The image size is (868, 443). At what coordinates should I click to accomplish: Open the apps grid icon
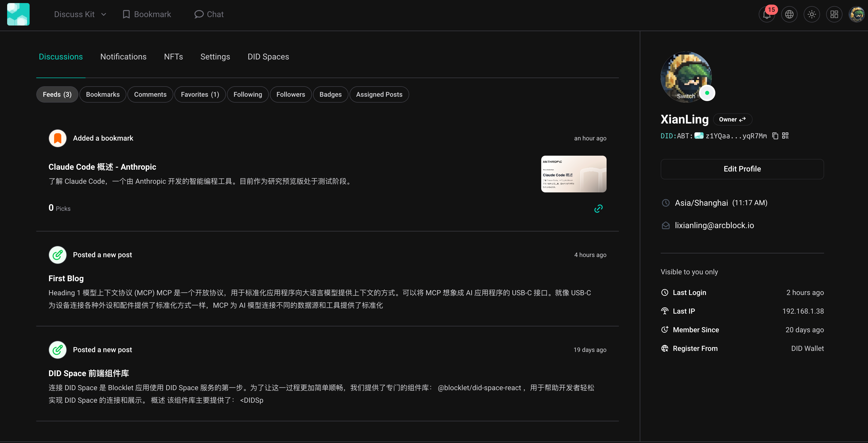(x=834, y=15)
